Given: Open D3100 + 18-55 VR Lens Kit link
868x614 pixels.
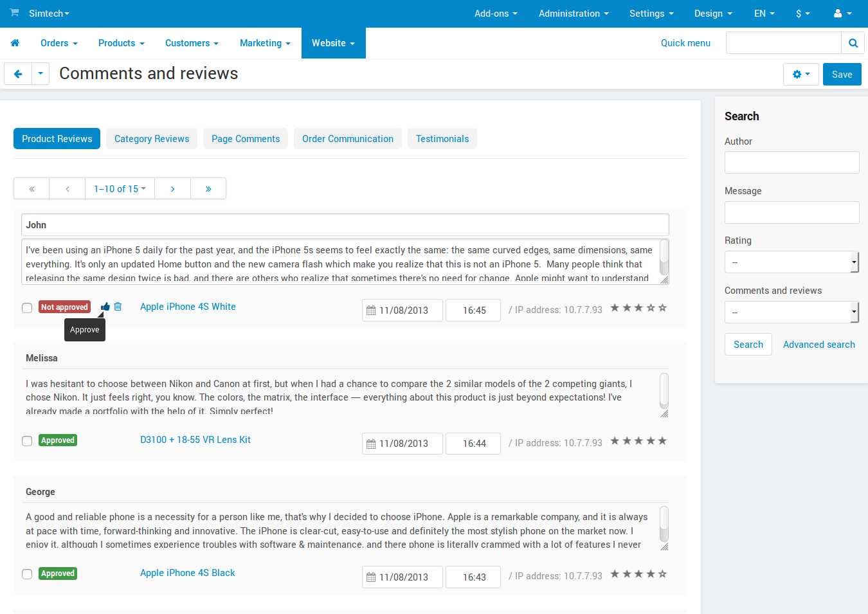Looking at the screenshot, I should pos(195,440).
